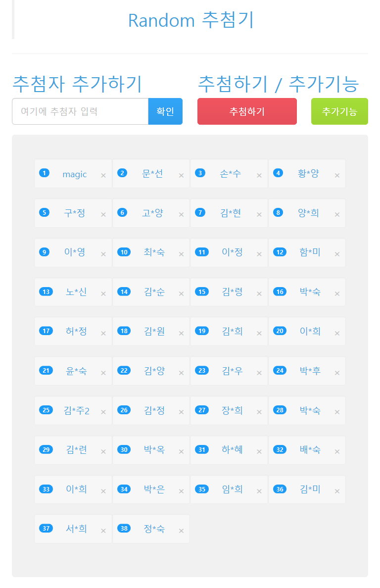
Task: Click the red 추첨하기 draw button
Action: click(x=247, y=111)
